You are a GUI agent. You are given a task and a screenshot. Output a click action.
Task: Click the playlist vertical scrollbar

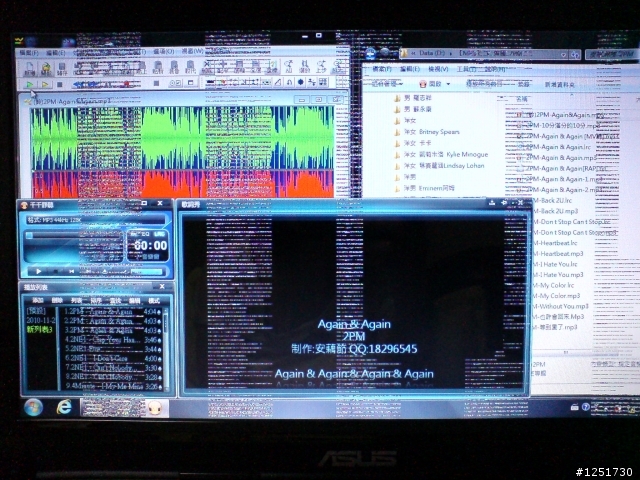pos(166,349)
